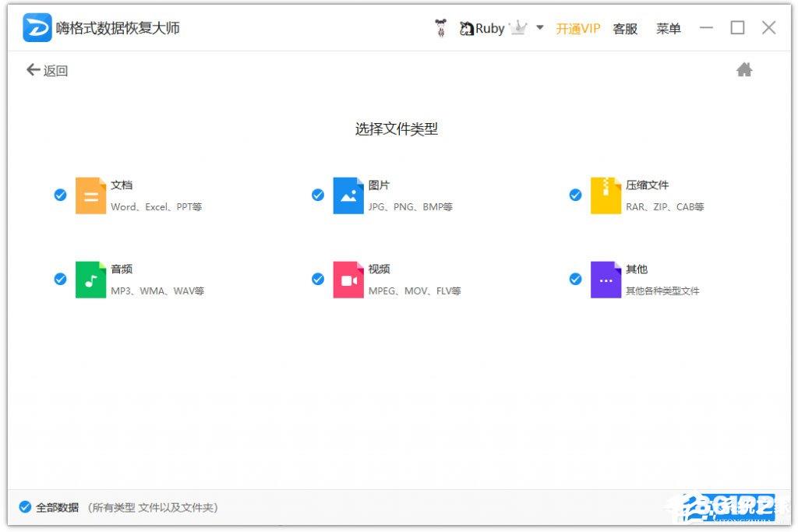Viewport: 798px width, 532px height.
Task: Click the 其他各种类型文件 description
Action: (662, 291)
